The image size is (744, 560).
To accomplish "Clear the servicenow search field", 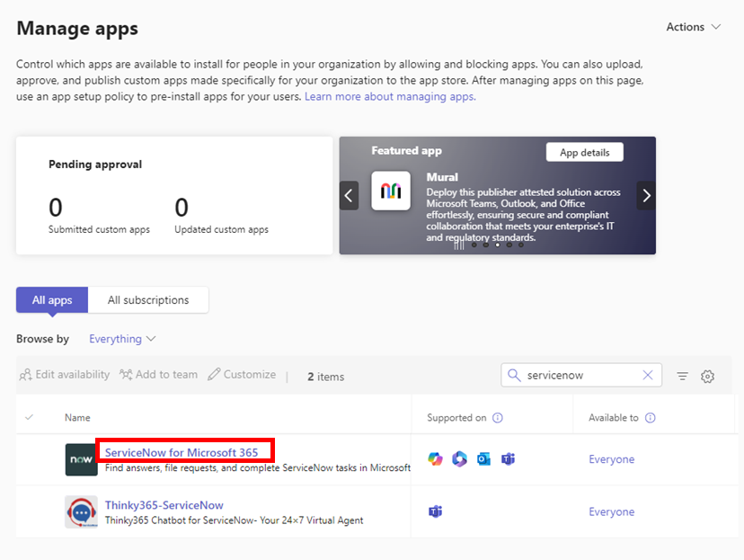I will click(648, 375).
